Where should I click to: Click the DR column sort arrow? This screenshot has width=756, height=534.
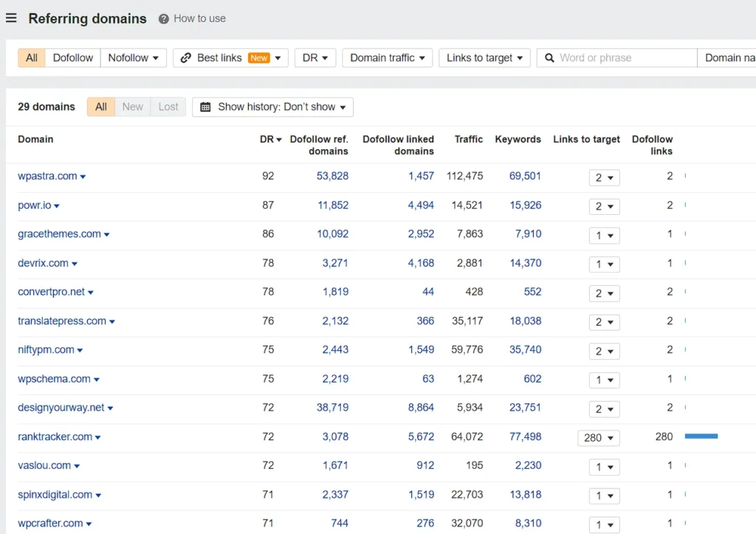(x=278, y=140)
